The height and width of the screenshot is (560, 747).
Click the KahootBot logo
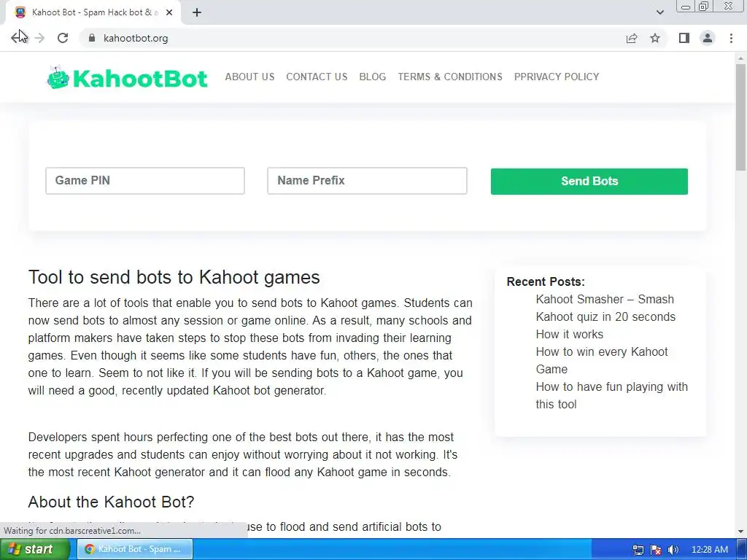point(127,78)
